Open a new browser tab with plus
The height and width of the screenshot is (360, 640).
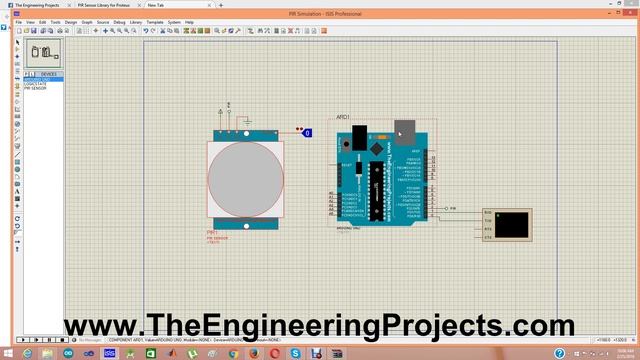[x=221, y=5]
